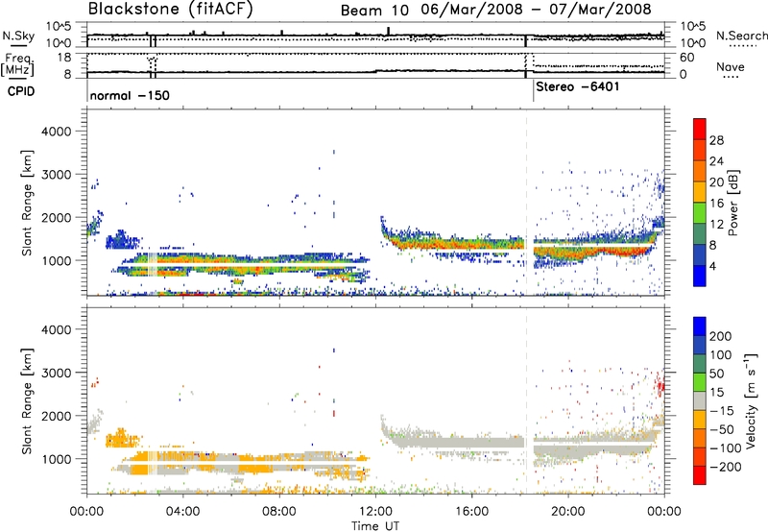Click the 'N.Sky' axis label
The image size is (768, 532).
tap(18, 36)
